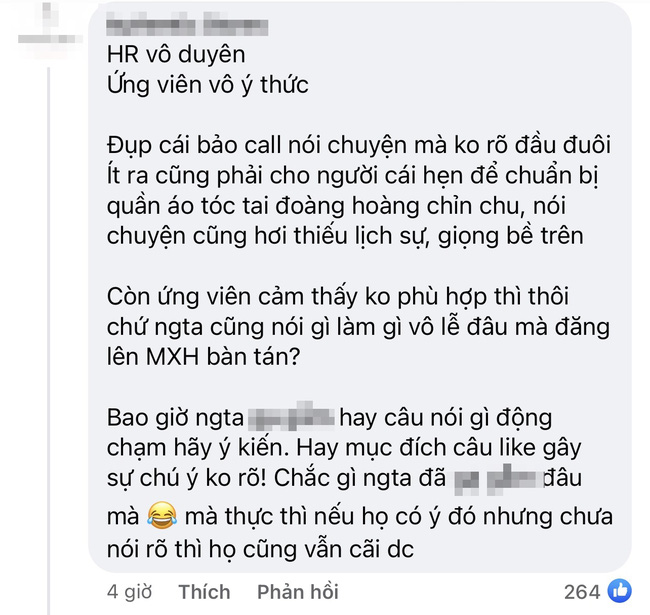Screen dimensions: 650x615
Task: Click the final line "nói rõ thì họ"
Action: pyautogui.click(x=260, y=550)
